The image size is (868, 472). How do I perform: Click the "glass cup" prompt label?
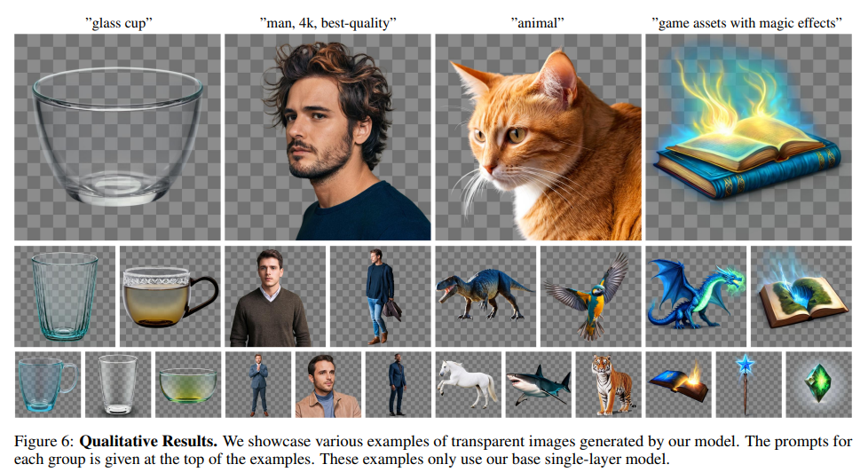(x=118, y=23)
